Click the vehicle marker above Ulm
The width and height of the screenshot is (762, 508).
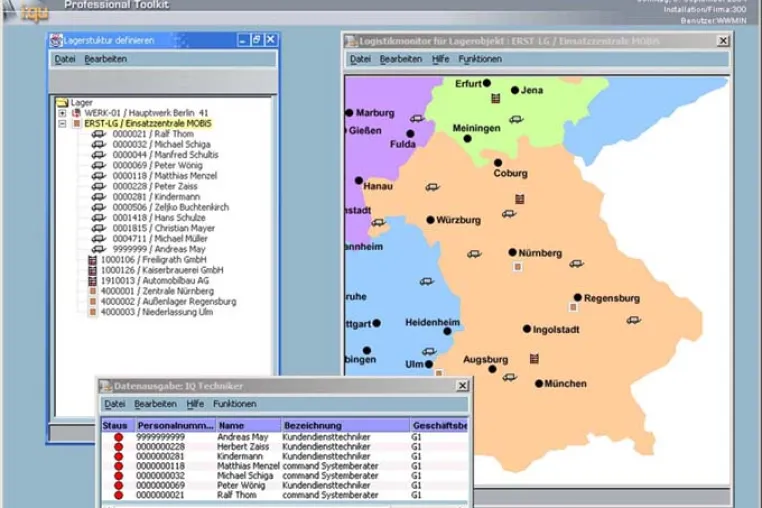click(x=429, y=351)
